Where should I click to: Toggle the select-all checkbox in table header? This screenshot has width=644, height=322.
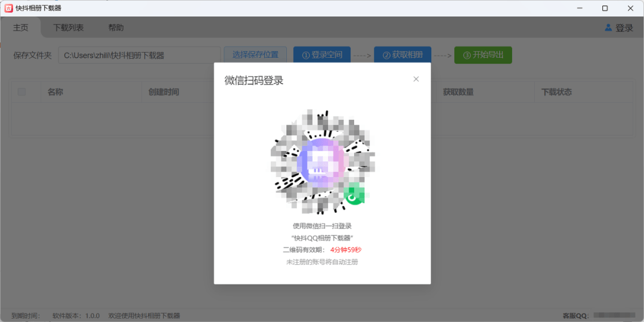21,92
